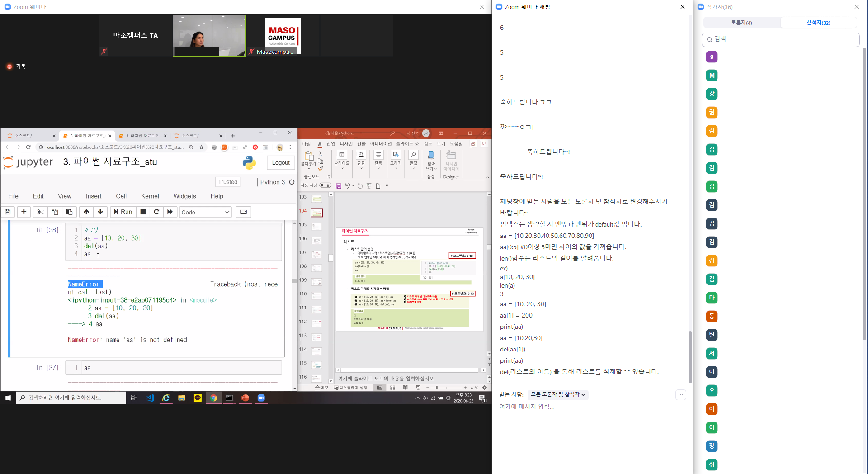Adjust the PowerPoint zoom slider

(437, 388)
